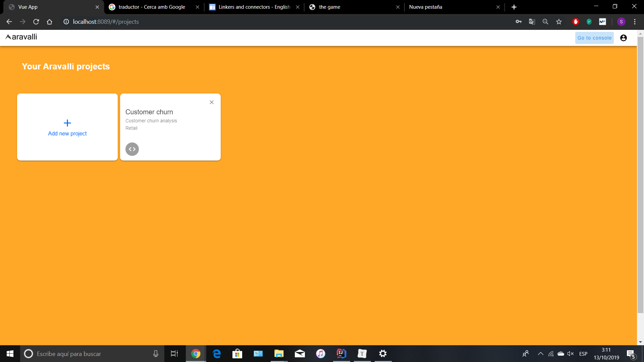Open the Nueva pestaña tab
The width and height of the screenshot is (644, 362).
tap(425, 7)
